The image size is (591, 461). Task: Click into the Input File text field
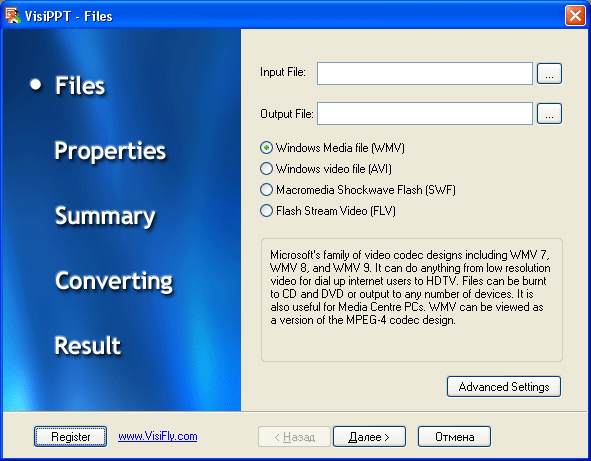[425, 74]
